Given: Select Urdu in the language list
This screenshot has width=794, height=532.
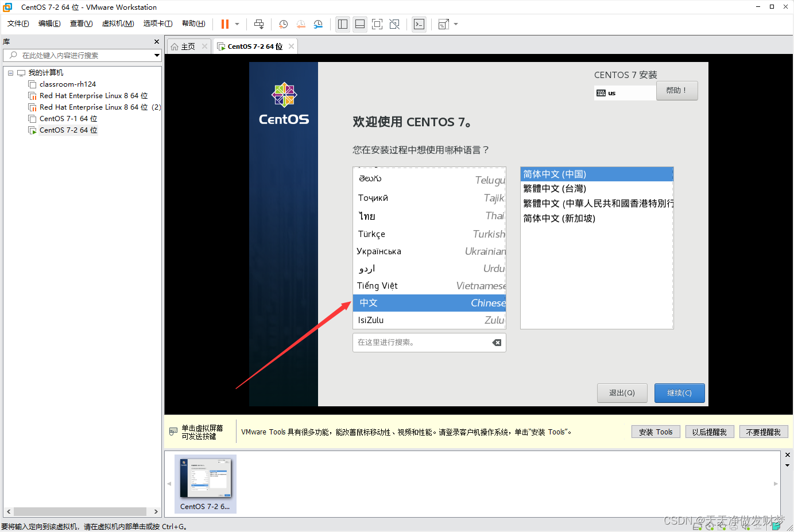Looking at the screenshot, I should click(429, 269).
